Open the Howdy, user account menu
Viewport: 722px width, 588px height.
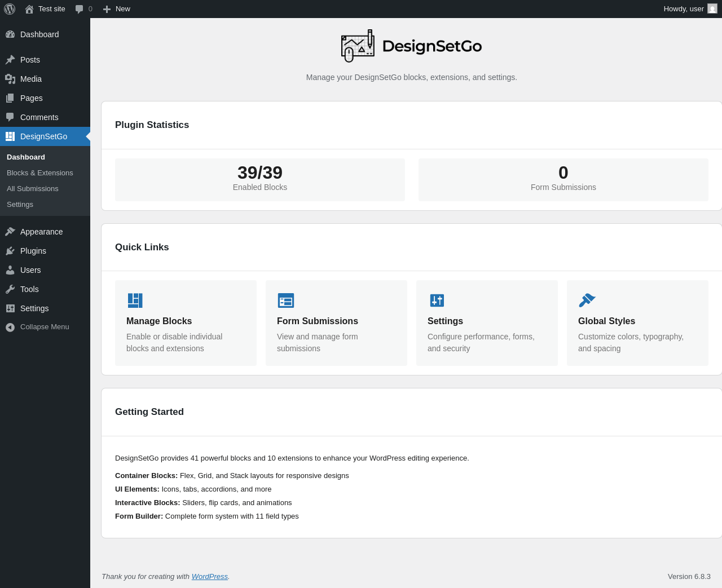click(x=683, y=9)
